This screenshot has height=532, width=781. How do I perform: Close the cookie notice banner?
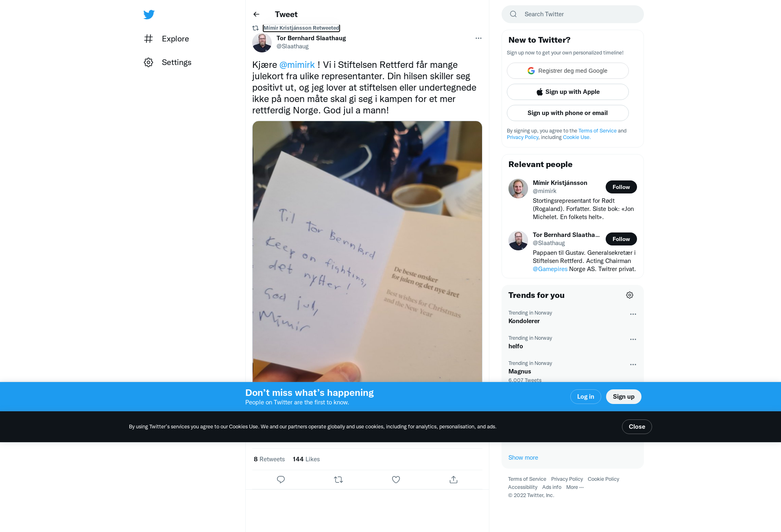point(637,427)
